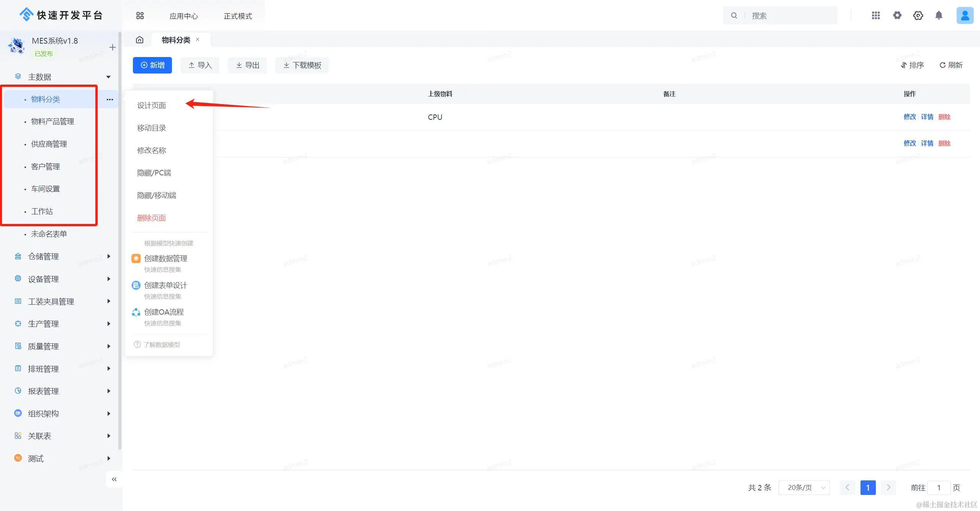980x511 pixels.
Task: Select 隐藏/移动端 in context menu
Action: (x=156, y=196)
